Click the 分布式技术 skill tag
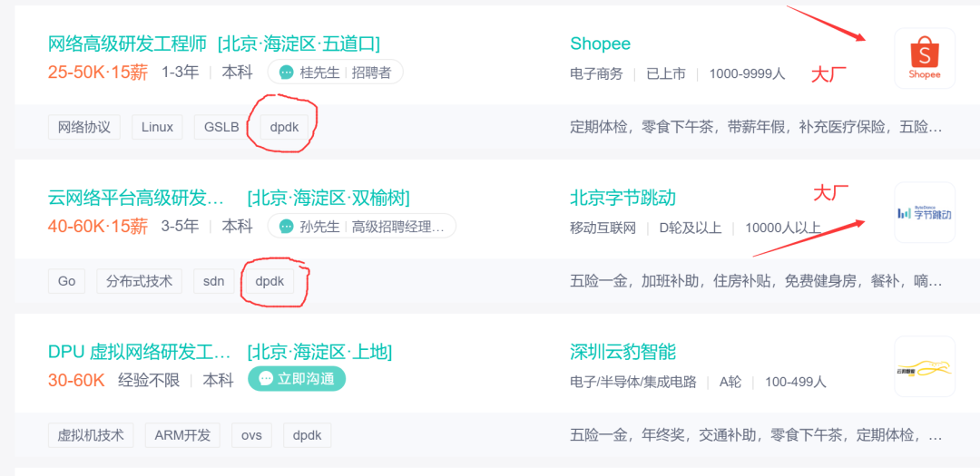 [139, 281]
